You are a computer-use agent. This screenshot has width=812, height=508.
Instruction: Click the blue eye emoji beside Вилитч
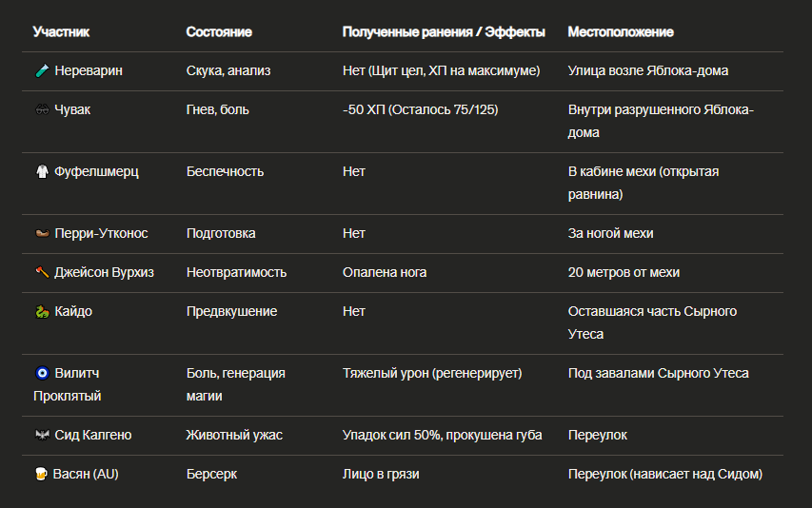point(42,373)
